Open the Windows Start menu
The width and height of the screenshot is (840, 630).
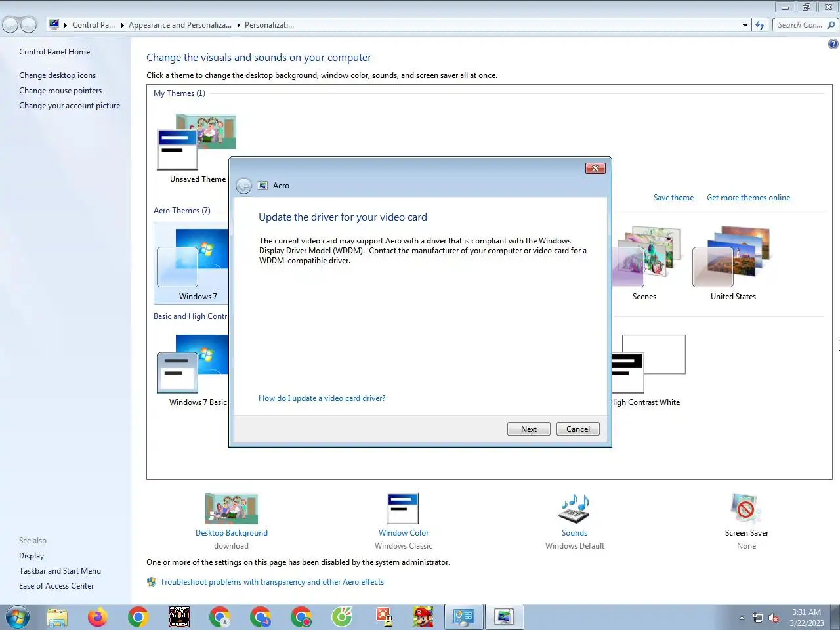tap(18, 617)
